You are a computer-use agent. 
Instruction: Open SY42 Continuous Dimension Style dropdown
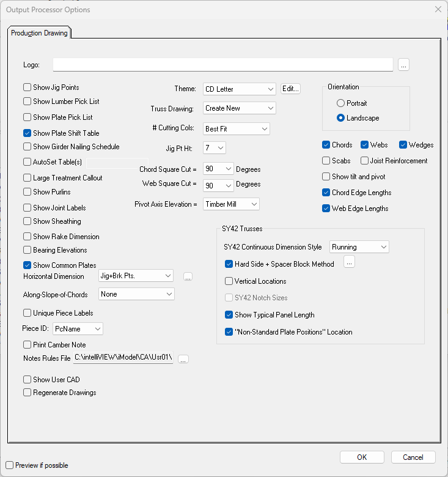click(359, 247)
